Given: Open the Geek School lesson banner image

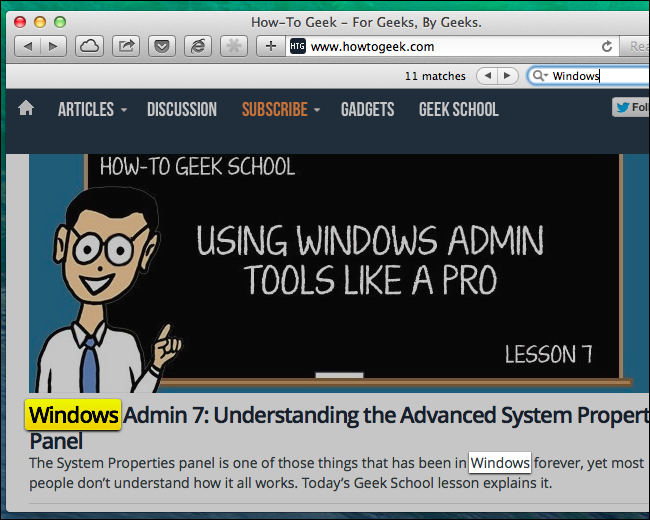Looking at the screenshot, I should pos(339,273).
